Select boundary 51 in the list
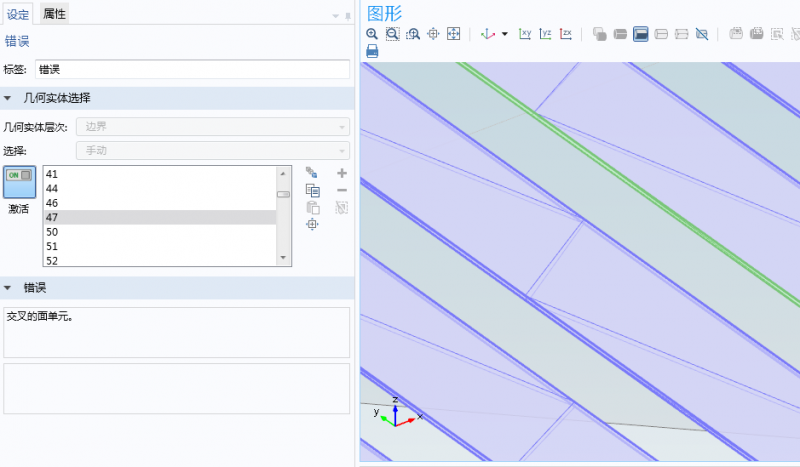800x467 pixels. click(160, 246)
